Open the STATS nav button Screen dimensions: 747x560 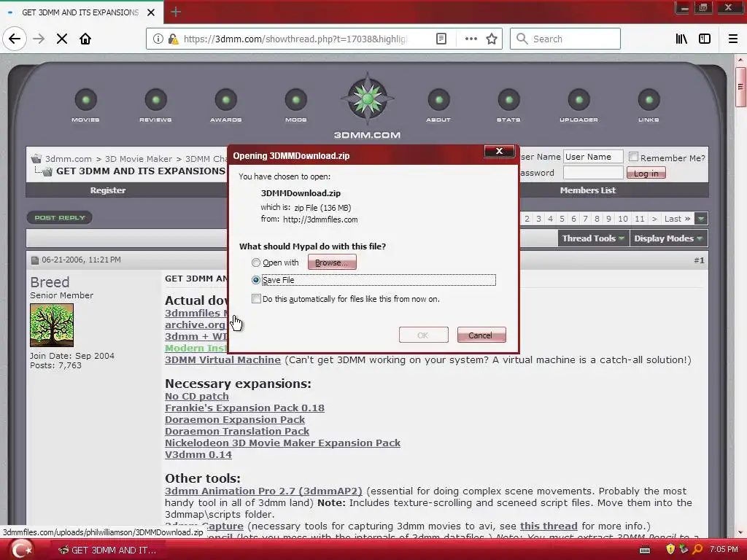508,106
